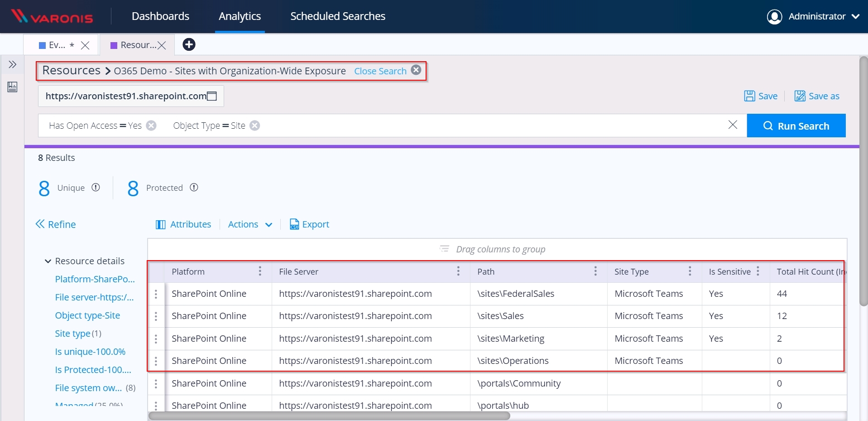
Task: Add a new search tab with plus icon
Action: point(189,44)
